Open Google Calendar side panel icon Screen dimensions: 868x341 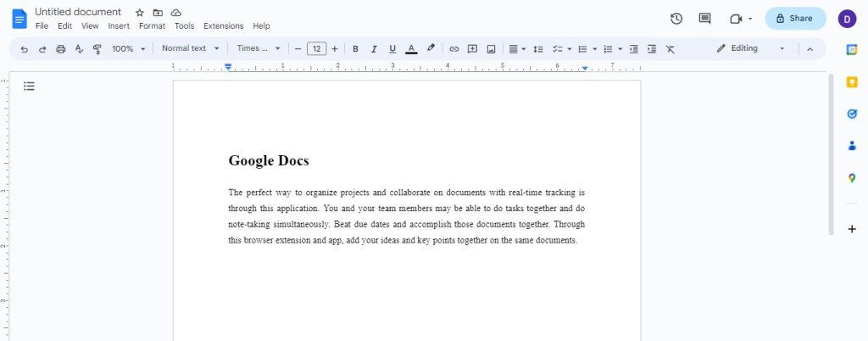pyautogui.click(x=852, y=49)
